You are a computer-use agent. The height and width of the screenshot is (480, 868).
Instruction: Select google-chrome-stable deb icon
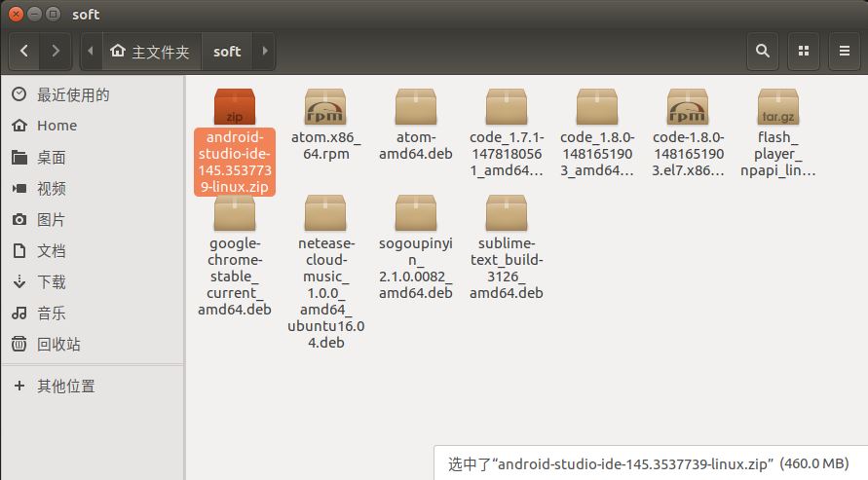click(x=235, y=213)
